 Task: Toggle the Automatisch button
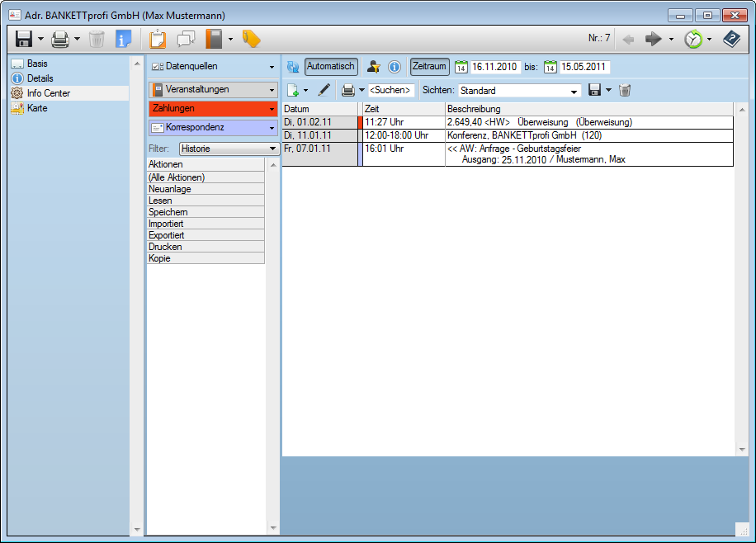click(x=331, y=67)
